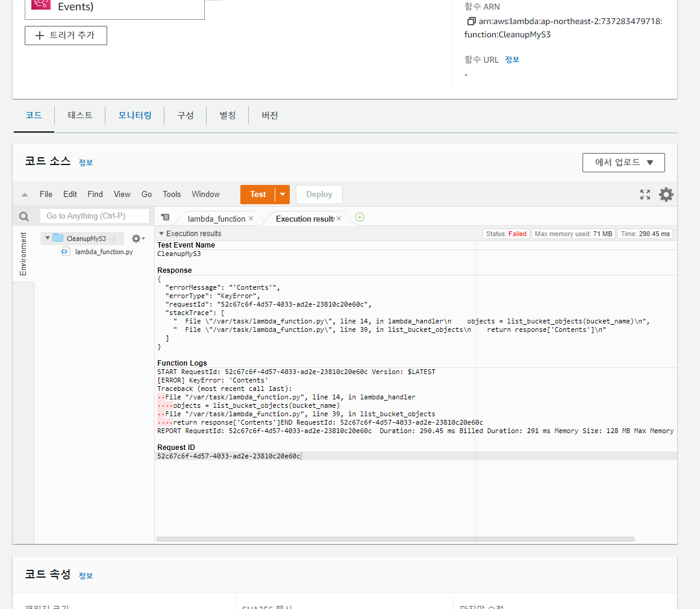This screenshot has width=700, height=609.
Task: Close the lambda_function tab
Action: pyautogui.click(x=251, y=218)
